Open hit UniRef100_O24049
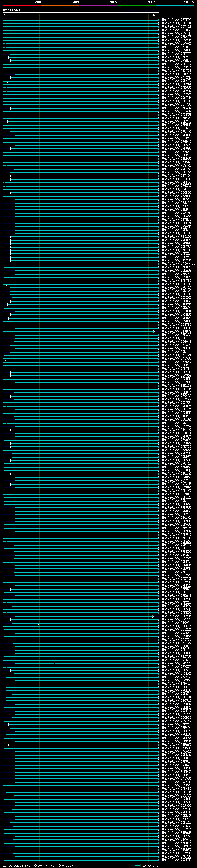 click(177, 341)
